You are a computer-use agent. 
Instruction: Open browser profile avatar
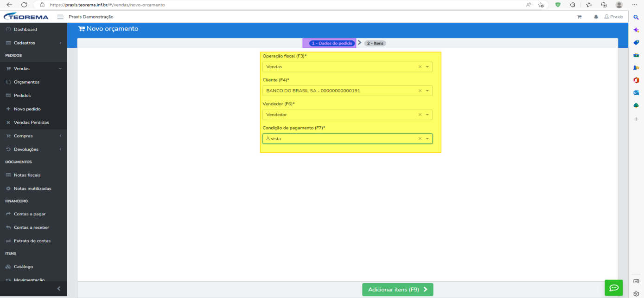[x=619, y=5]
